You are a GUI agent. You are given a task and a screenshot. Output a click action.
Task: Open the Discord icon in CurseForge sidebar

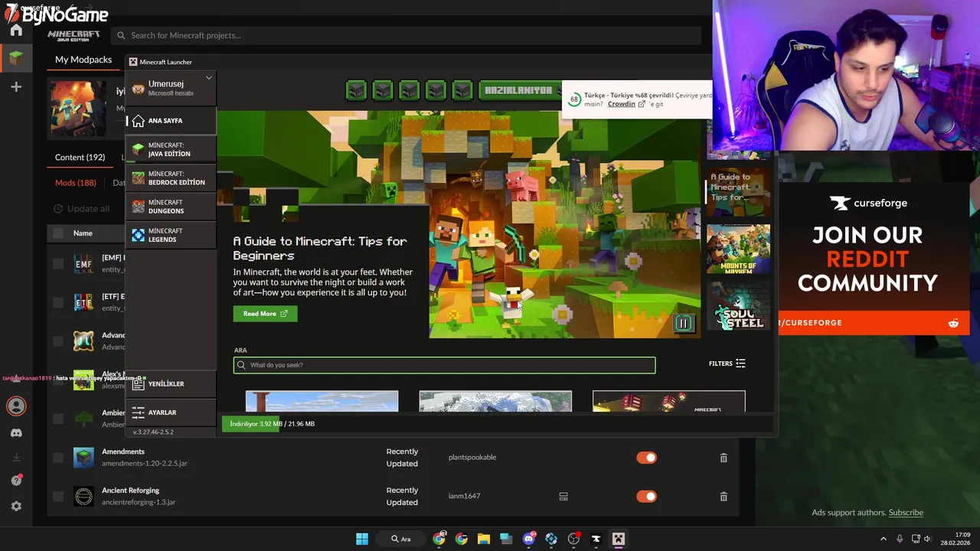point(16,433)
